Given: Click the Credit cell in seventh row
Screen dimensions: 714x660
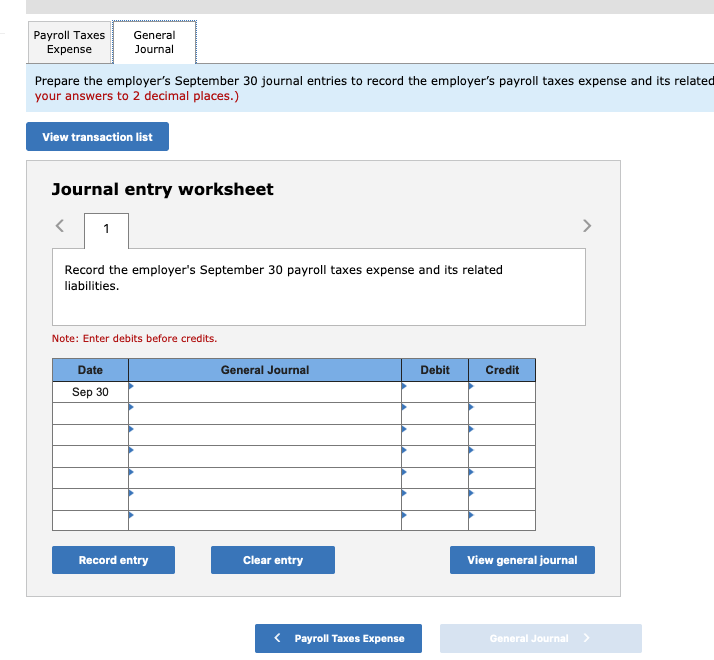Looking at the screenshot, I should (502, 520).
